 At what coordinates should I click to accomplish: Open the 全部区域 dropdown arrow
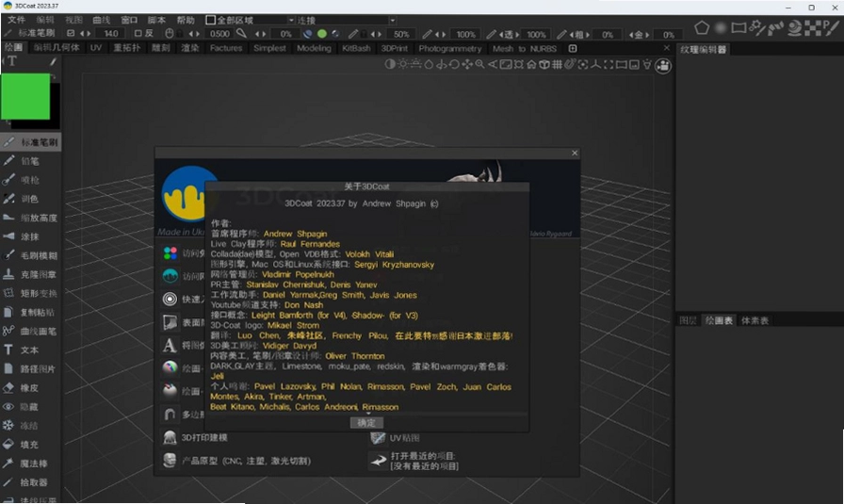click(291, 21)
